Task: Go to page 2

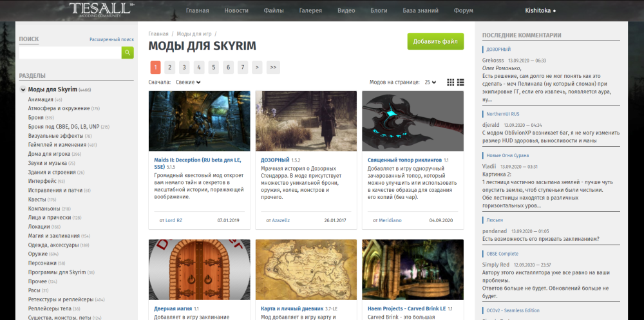Action: 169,67
